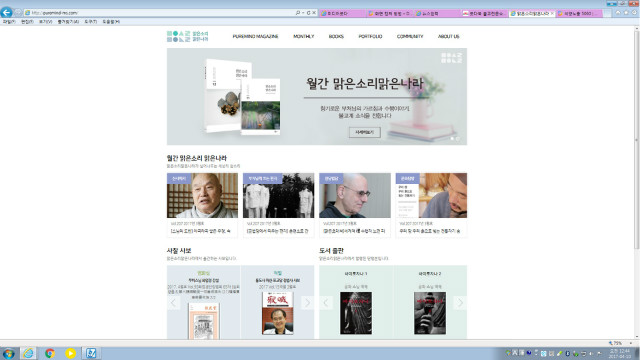Switch to last browser tab containing 5000
This screenshot has height=360, width=640.
point(579,13)
